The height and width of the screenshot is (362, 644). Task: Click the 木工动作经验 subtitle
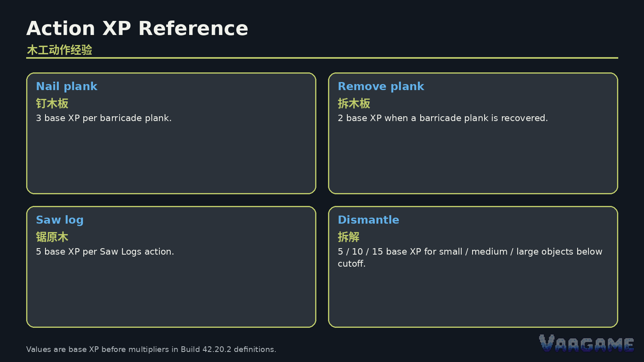tap(60, 50)
